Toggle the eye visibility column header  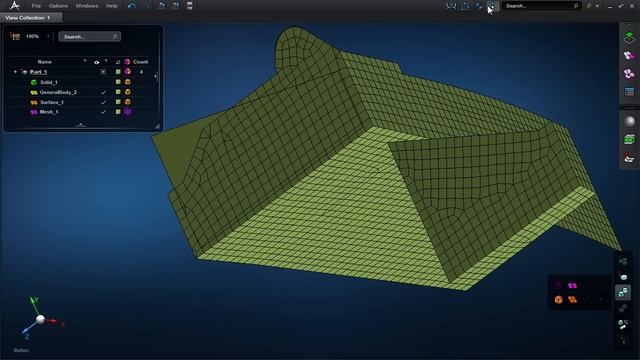coord(97,62)
